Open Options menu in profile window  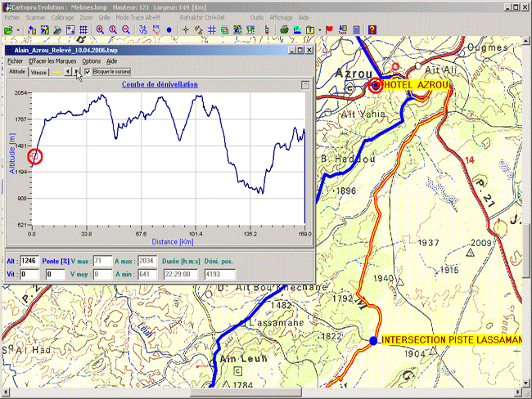(92, 61)
